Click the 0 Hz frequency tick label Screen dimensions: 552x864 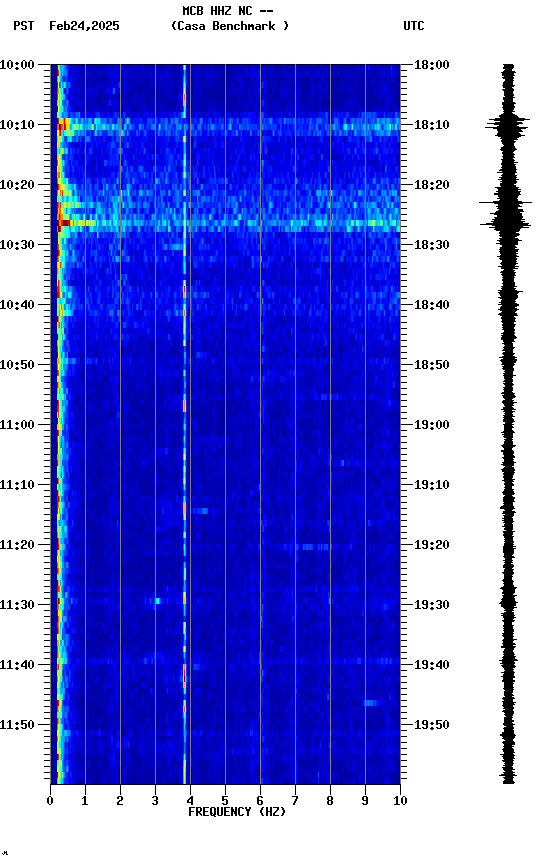50,801
